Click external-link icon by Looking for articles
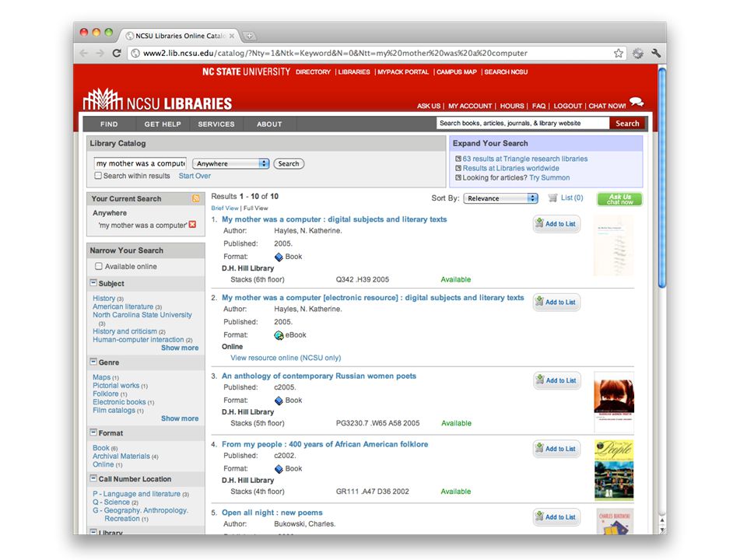Screen dimensions: 747x560 458,177
